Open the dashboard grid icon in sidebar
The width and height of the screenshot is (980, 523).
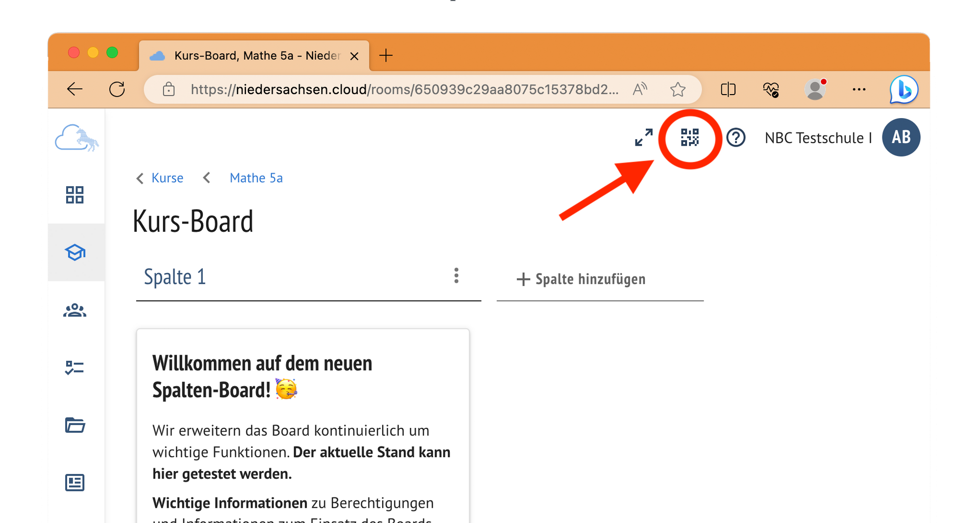75,195
